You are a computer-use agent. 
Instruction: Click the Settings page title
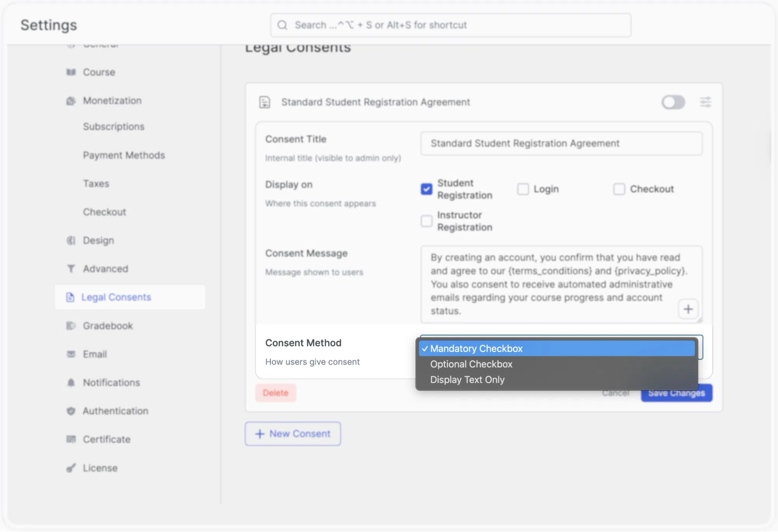click(49, 25)
